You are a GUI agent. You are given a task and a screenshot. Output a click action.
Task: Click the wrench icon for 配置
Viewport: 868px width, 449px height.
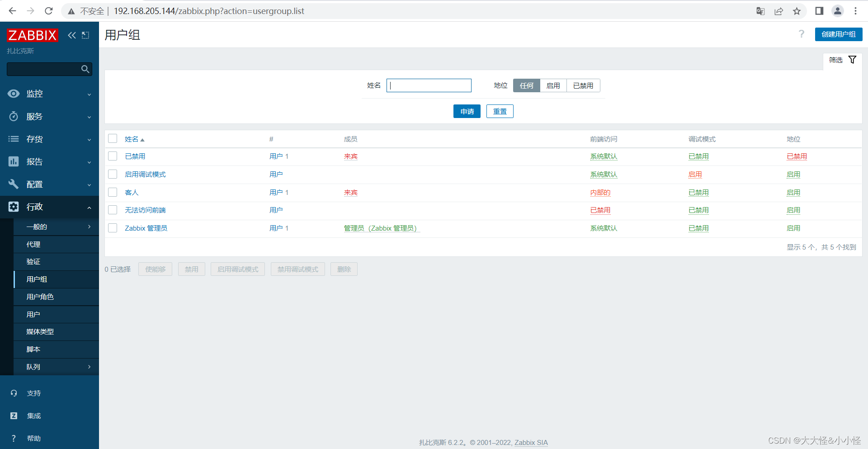(14, 184)
